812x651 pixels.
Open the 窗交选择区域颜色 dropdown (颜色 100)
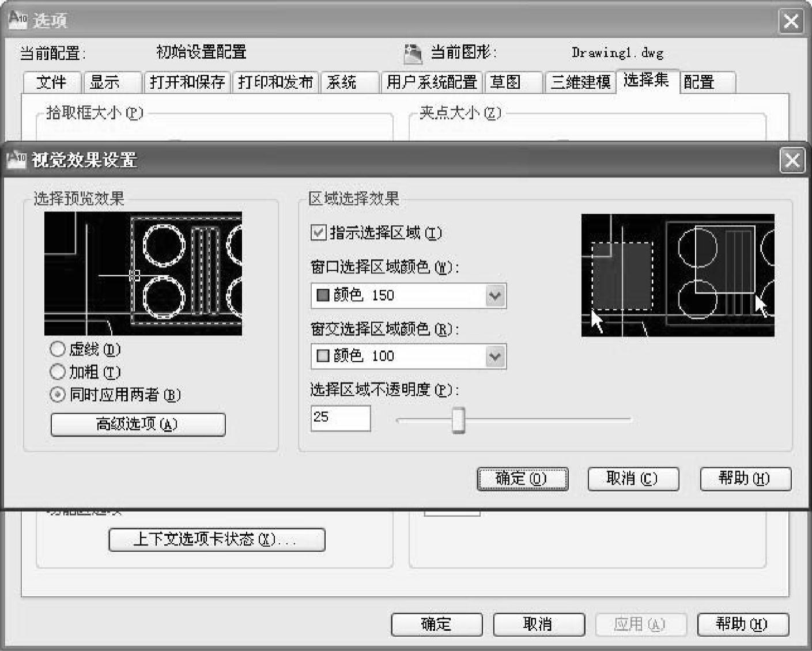click(408, 356)
